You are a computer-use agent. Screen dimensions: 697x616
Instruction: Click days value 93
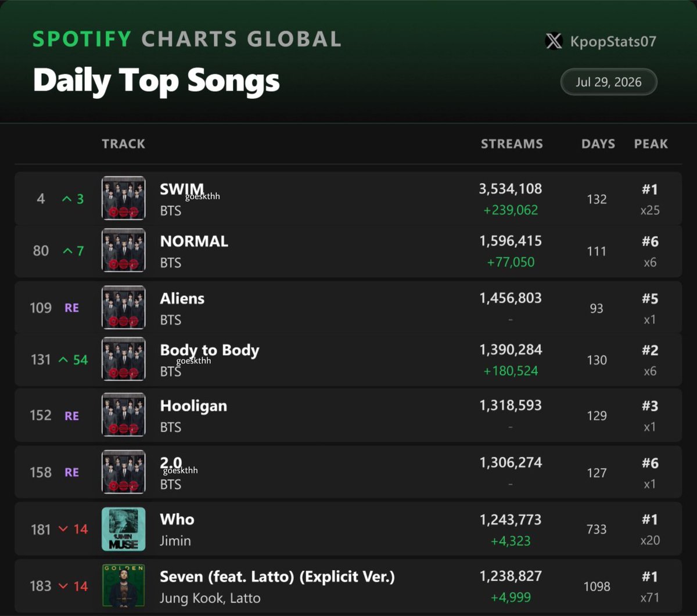pyautogui.click(x=597, y=308)
